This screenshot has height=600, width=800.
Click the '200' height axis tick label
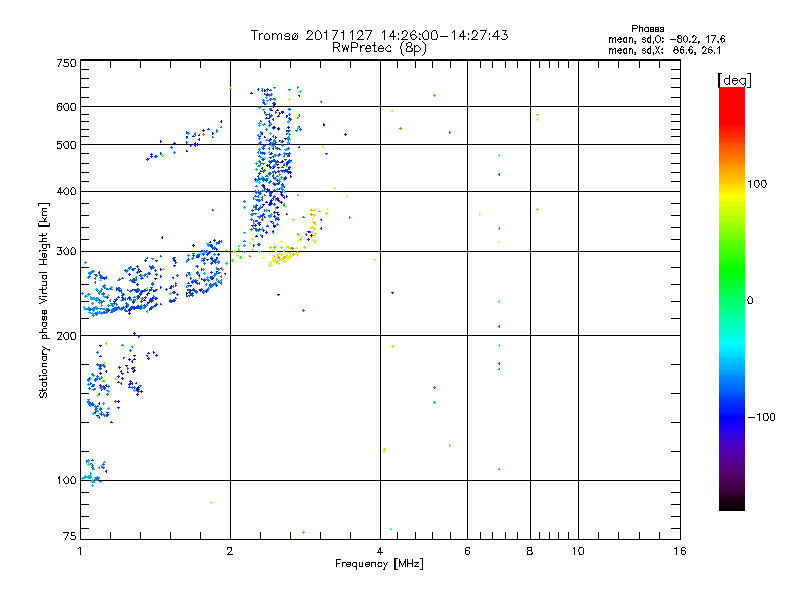coord(66,336)
